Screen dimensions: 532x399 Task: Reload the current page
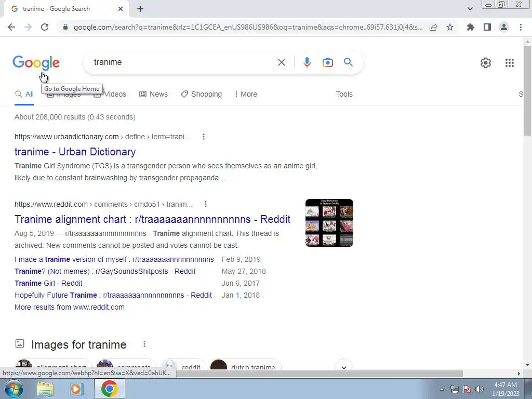[x=45, y=27]
